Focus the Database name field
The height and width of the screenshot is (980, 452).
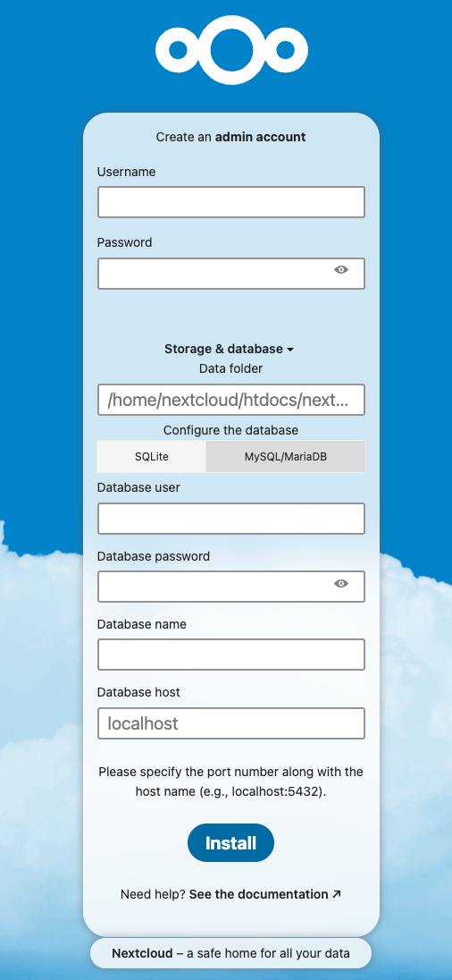click(231, 655)
